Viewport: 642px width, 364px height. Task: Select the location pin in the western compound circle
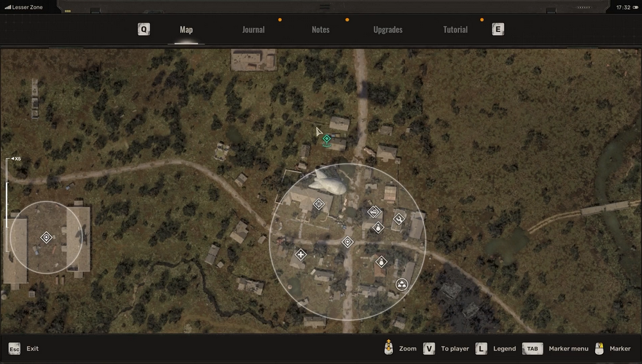46,237
